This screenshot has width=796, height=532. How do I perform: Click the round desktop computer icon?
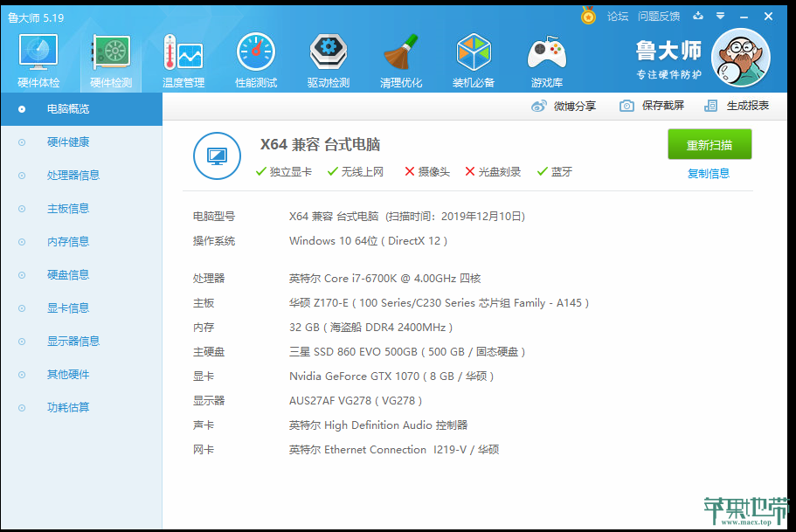pos(218,155)
